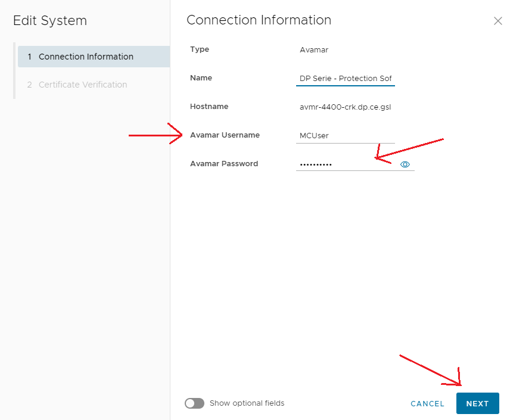The image size is (510, 420).
Task: Open Certificate Verification from the wizard sidebar
Action: (x=83, y=85)
